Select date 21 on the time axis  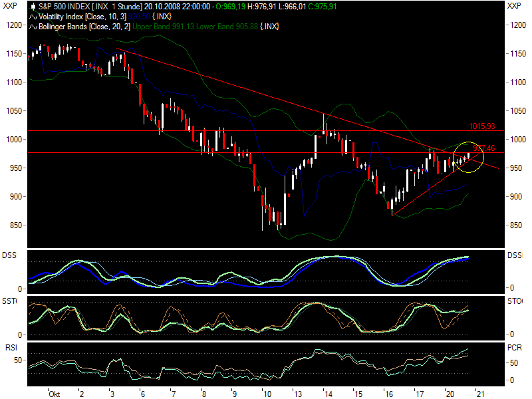click(479, 394)
